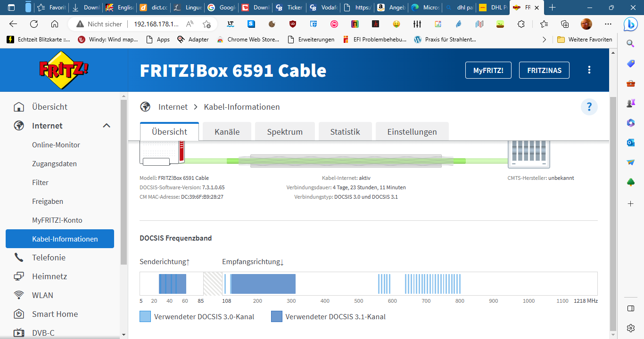Open the Favorites star-list toolbar icon
This screenshot has width=644, height=339.
544,24
